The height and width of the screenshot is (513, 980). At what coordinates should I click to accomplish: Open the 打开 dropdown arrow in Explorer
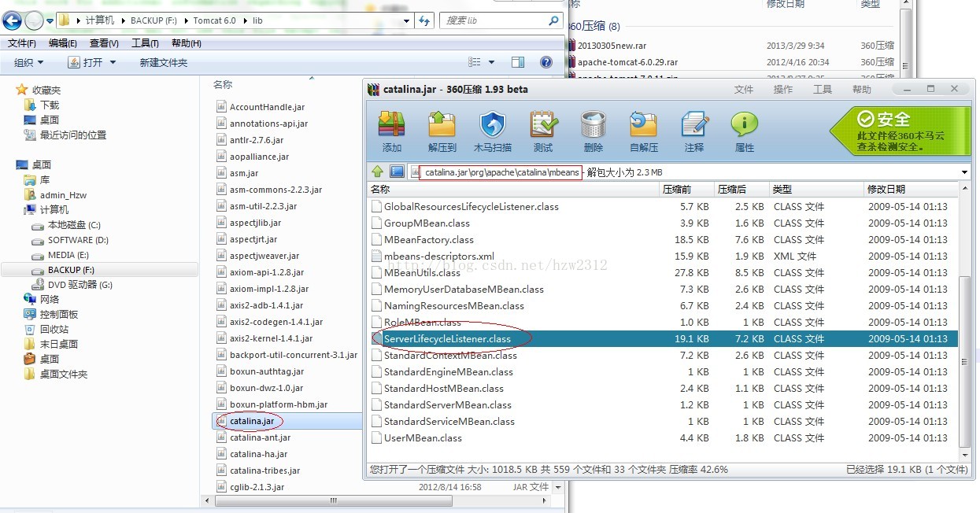[113, 62]
